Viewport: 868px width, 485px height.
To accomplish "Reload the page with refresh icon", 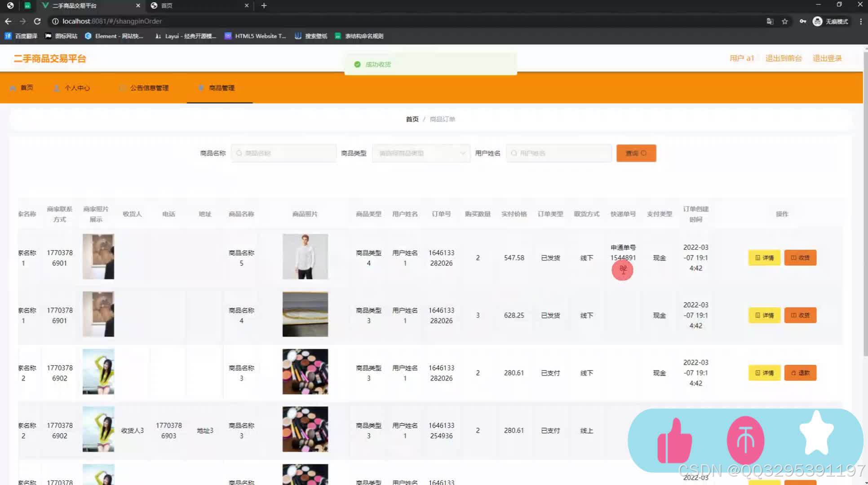I will 37,21.
